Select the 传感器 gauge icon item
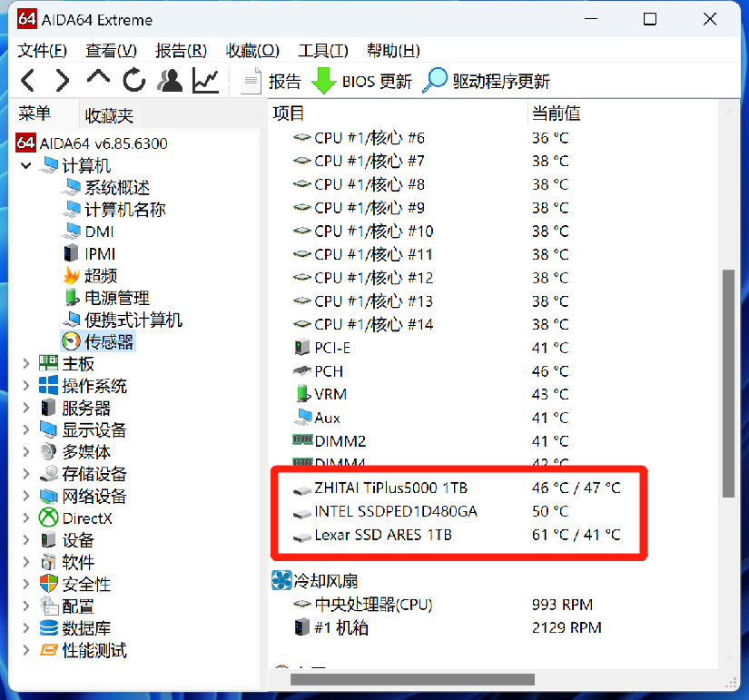Viewport: 749px width, 700px height. point(98,341)
